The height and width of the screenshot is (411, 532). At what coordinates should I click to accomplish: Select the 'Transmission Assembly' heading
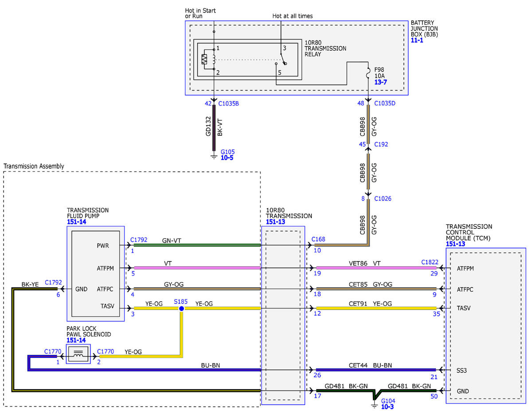click(x=34, y=166)
